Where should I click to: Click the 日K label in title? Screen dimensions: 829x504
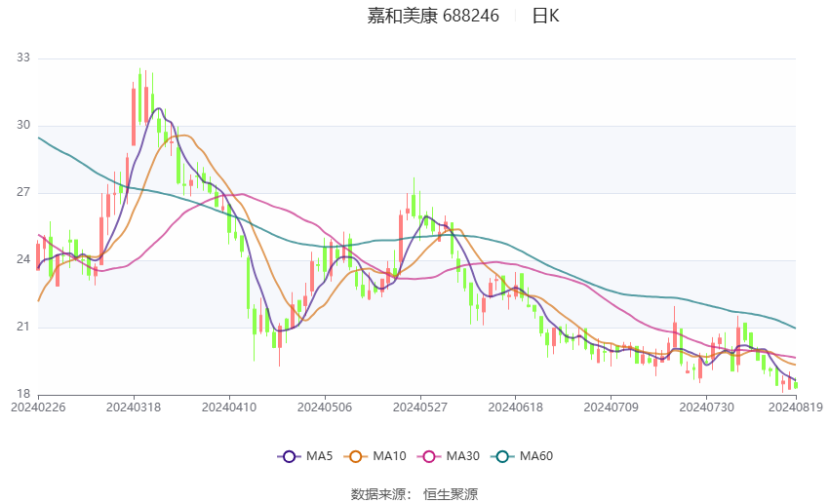pyautogui.click(x=545, y=16)
